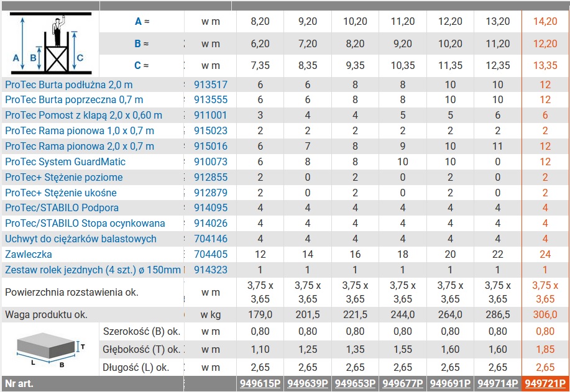The image size is (570, 392).
Task: Open product variant 949615P
Action: point(260,384)
